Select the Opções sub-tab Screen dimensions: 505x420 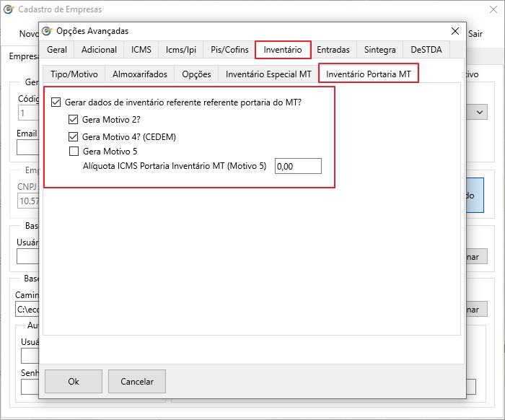[x=196, y=74]
